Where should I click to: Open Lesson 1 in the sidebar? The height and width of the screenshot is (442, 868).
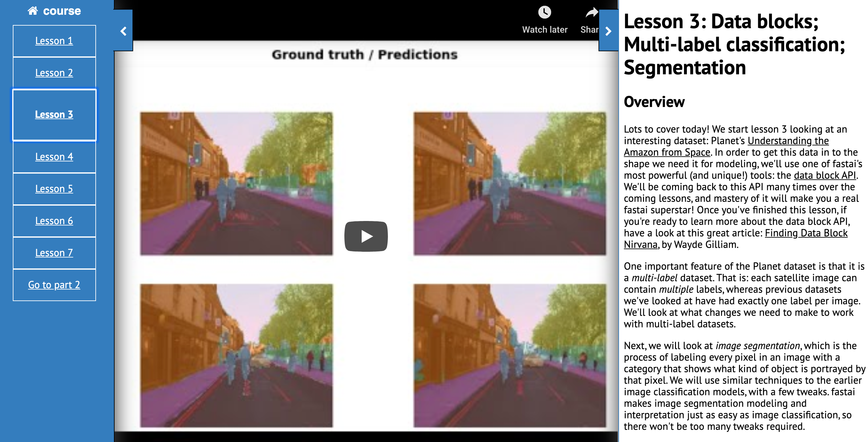click(54, 41)
